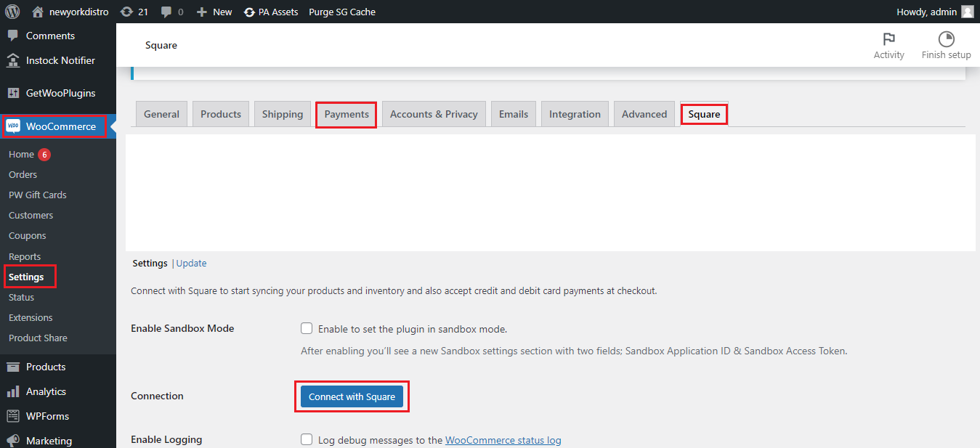Open WPForms in the sidebar
980x448 pixels.
pyautogui.click(x=47, y=416)
